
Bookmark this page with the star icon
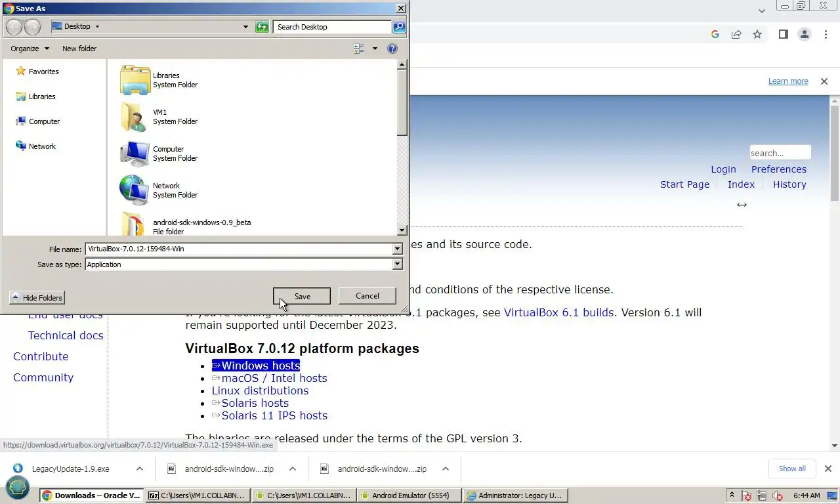757,34
